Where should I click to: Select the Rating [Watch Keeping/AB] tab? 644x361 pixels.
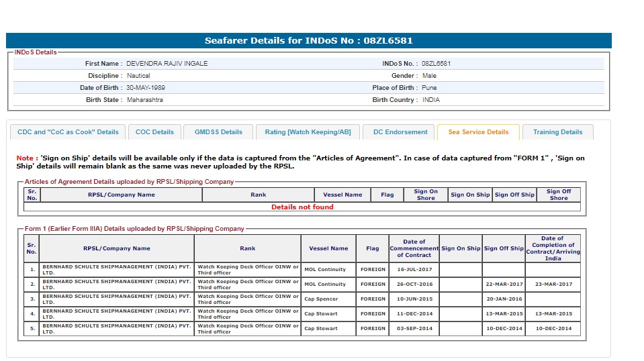tap(308, 132)
